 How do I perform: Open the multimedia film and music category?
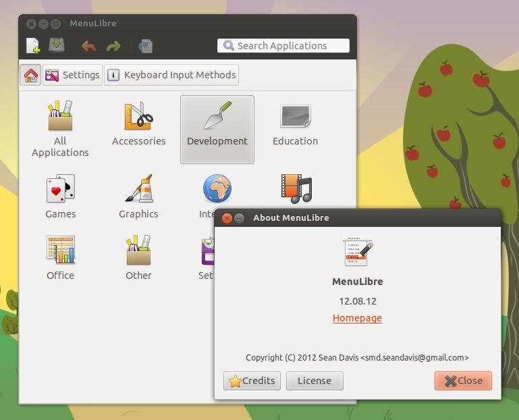(x=296, y=189)
